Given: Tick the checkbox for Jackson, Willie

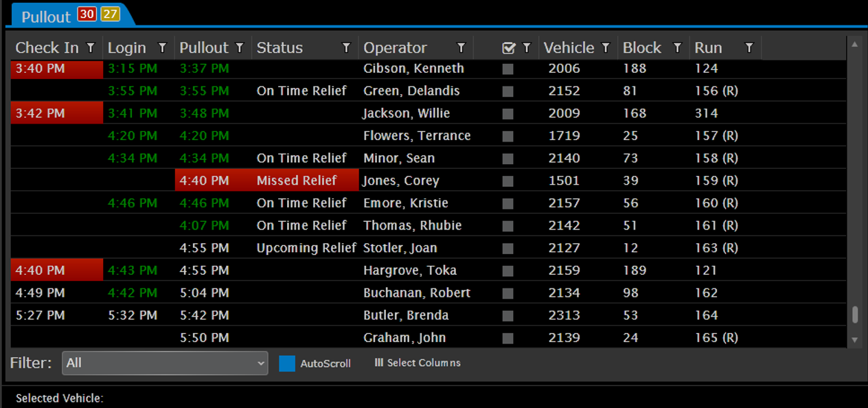Looking at the screenshot, I should (507, 113).
